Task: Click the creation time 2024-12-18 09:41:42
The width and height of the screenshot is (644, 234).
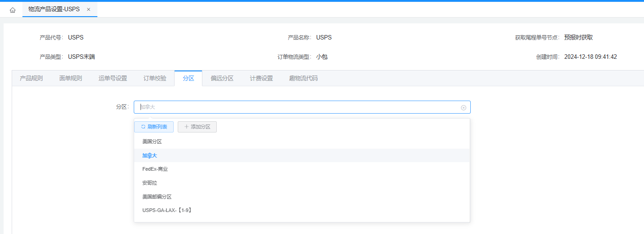Action: [x=591, y=57]
